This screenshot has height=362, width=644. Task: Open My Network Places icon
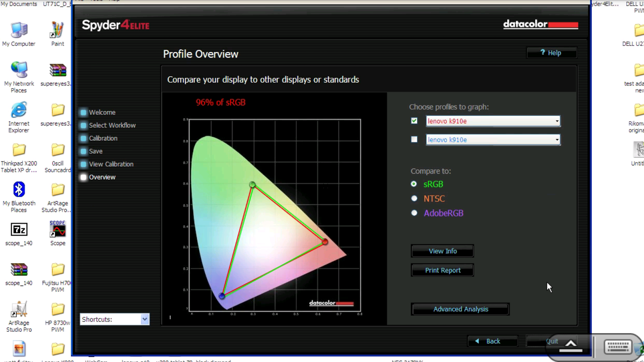(19, 77)
